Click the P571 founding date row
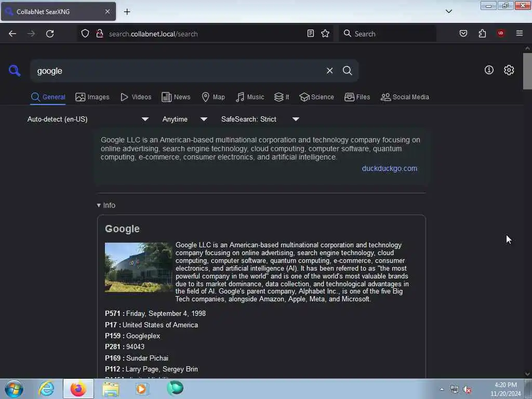The height and width of the screenshot is (399, 532). coord(155,313)
